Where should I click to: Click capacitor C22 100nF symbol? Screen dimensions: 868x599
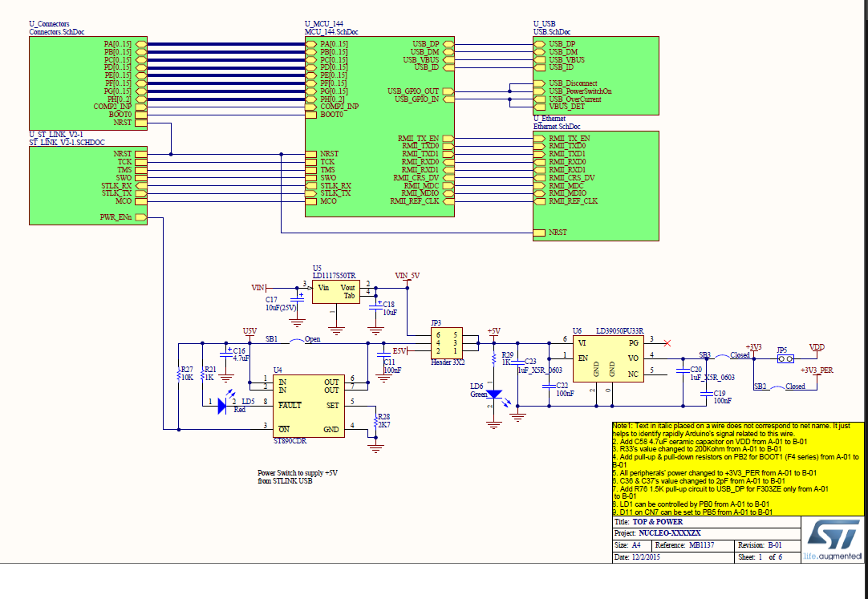550,386
